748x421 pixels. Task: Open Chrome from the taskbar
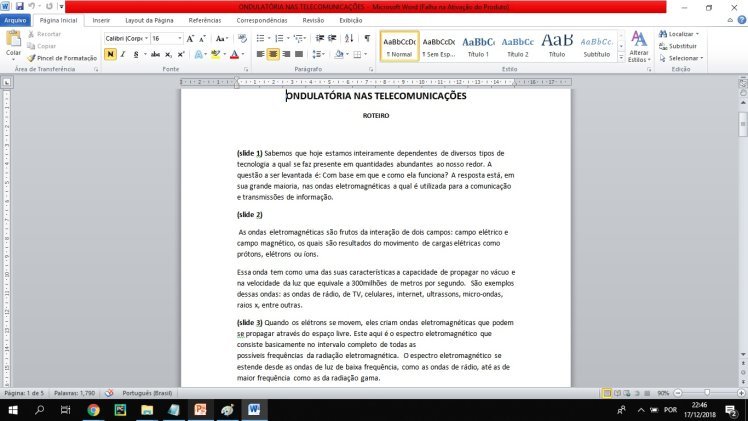(94, 410)
